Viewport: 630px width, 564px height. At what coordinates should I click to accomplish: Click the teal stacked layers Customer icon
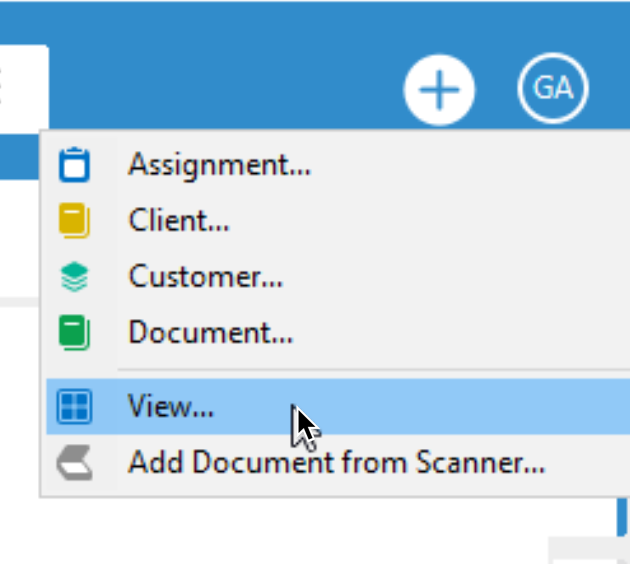tap(74, 277)
